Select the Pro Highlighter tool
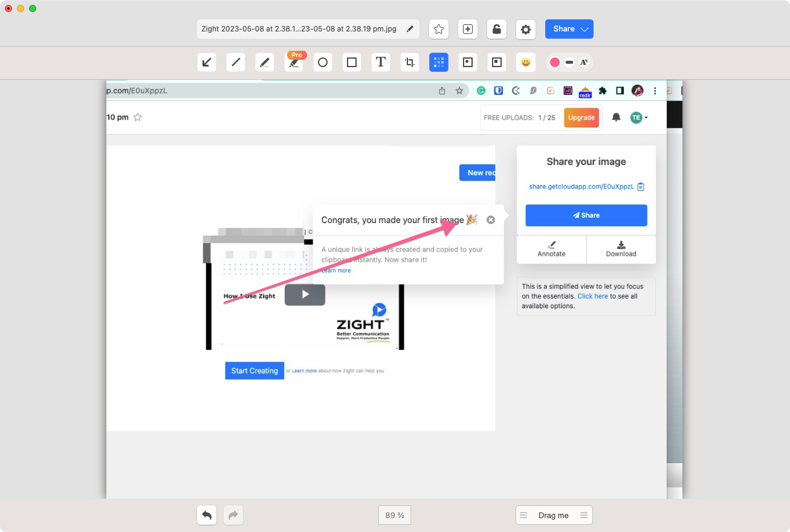 point(294,62)
